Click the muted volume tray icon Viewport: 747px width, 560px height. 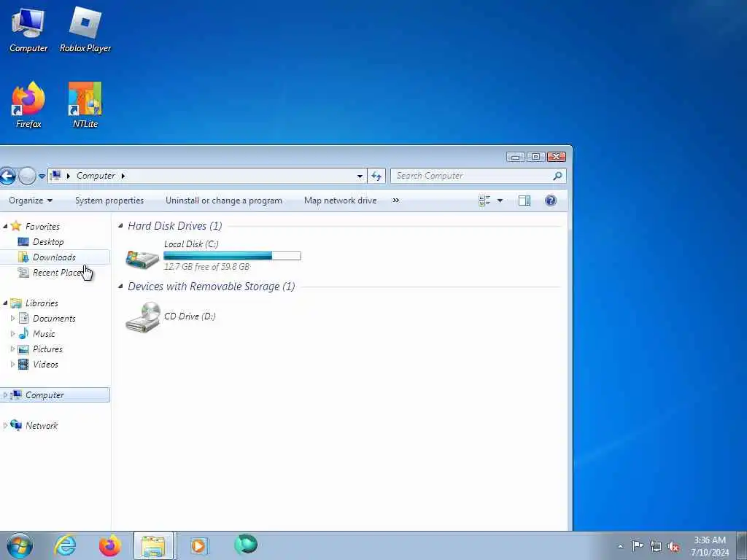673,547
